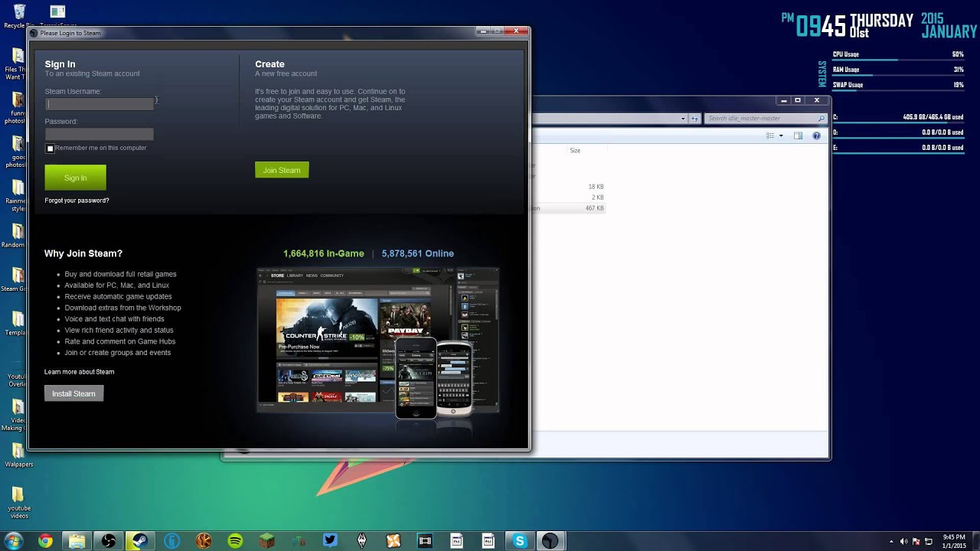Open Spotify from the taskbar
The height and width of the screenshot is (551, 980).
(235, 541)
